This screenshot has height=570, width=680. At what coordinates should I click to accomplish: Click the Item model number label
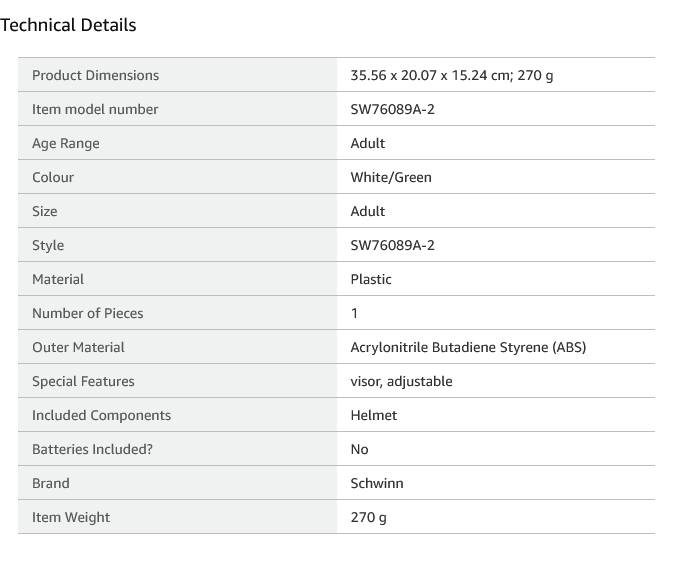tap(95, 109)
